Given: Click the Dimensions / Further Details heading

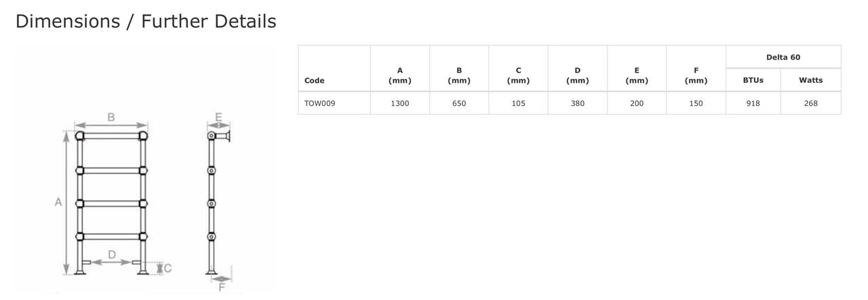Looking at the screenshot, I should point(146,22).
